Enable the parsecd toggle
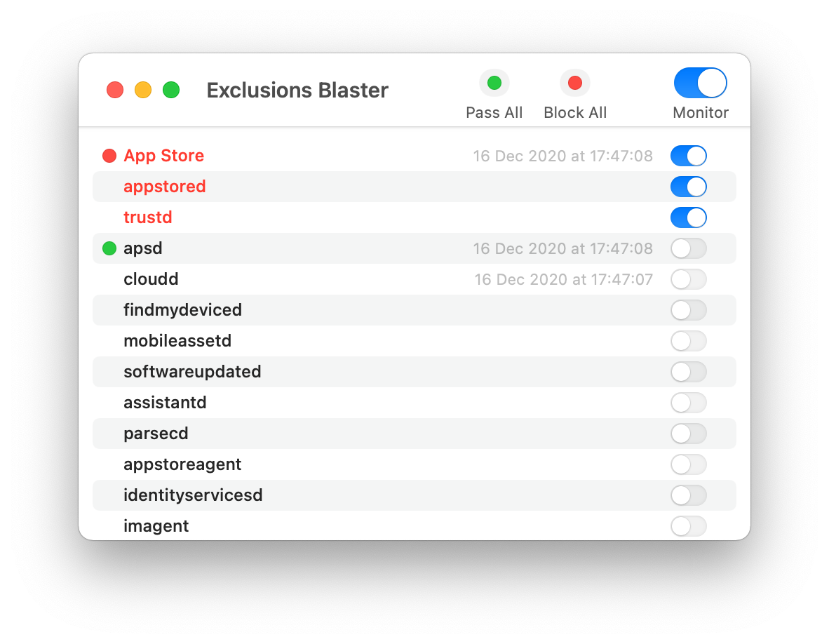829x644 pixels. (688, 434)
